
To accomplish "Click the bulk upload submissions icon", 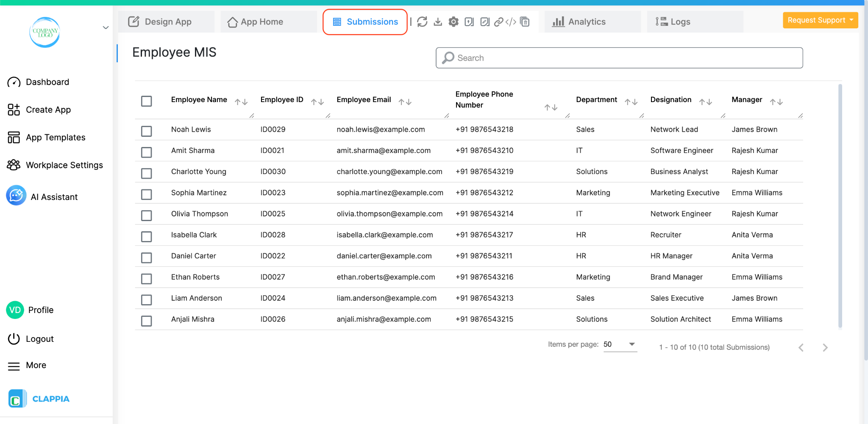I will (469, 22).
